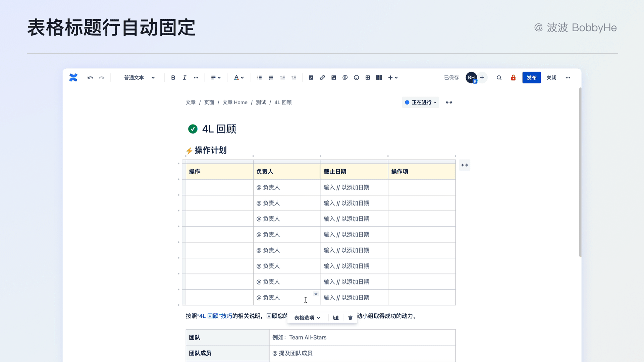The height and width of the screenshot is (362, 644).
Task: Open the text color dropdown
Action: coord(239,78)
